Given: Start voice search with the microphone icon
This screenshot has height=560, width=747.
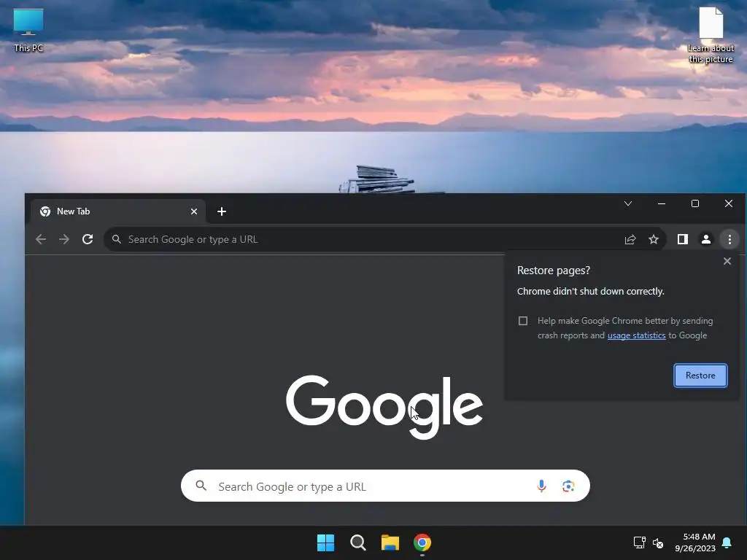Looking at the screenshot, I should pos(541,486).
